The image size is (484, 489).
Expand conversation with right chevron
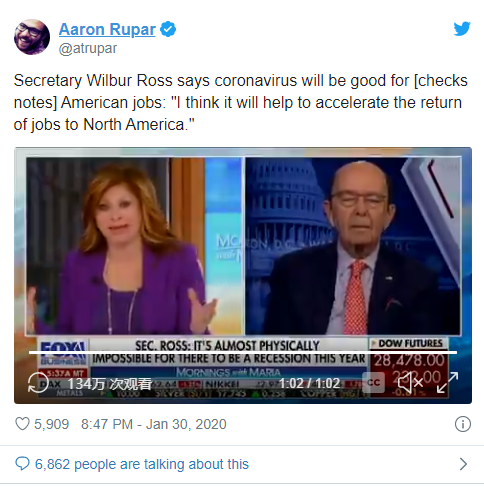463,464
